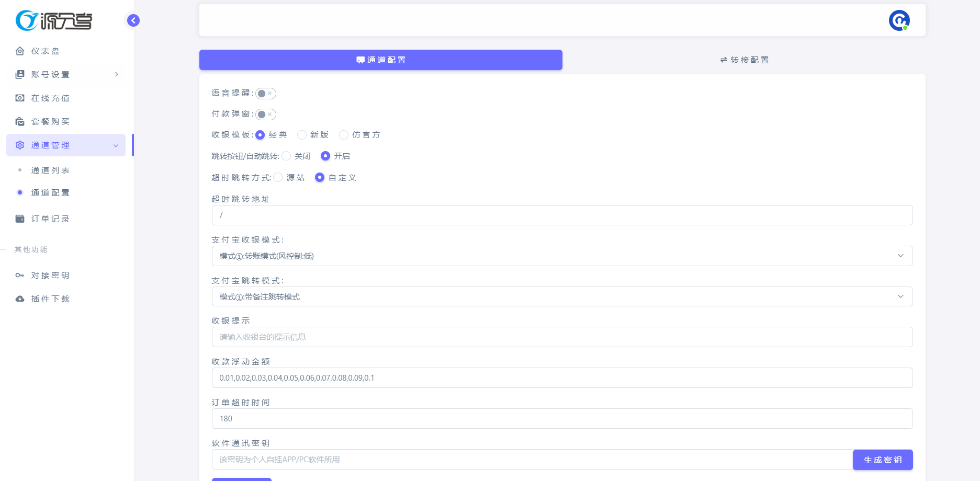This screenshot has height=481, width=980.
Task: Click the user avatar in the top right
Action: (899, 20)
